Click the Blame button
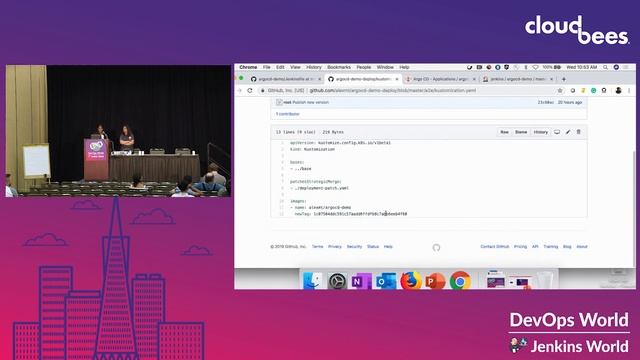 point(521,132)
